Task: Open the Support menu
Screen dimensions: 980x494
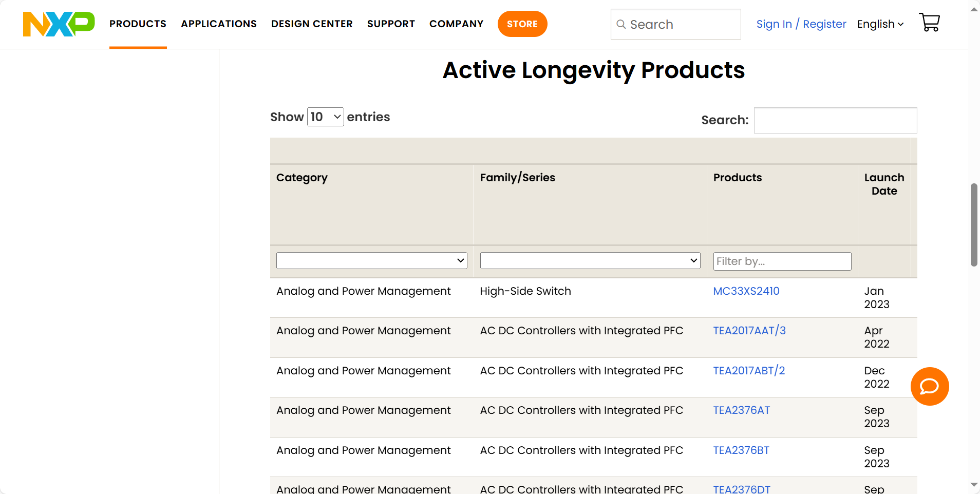Action: 391,24
